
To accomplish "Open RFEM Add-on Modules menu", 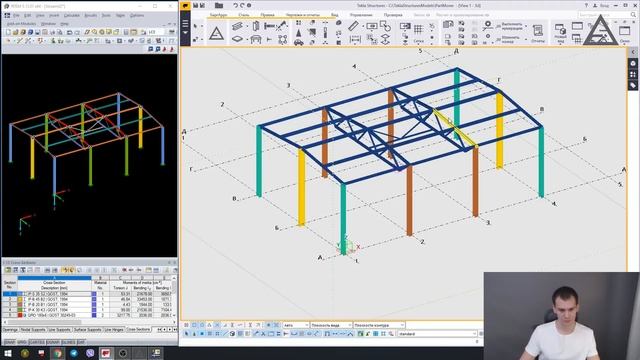I will tap(22, 24).
